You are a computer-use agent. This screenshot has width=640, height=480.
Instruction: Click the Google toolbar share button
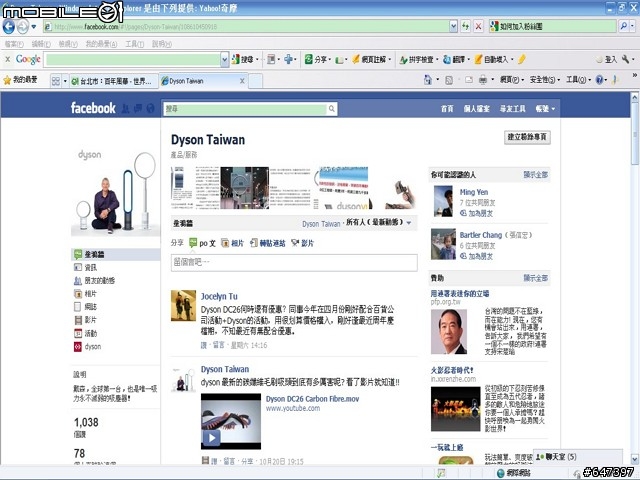pos(317,60)
